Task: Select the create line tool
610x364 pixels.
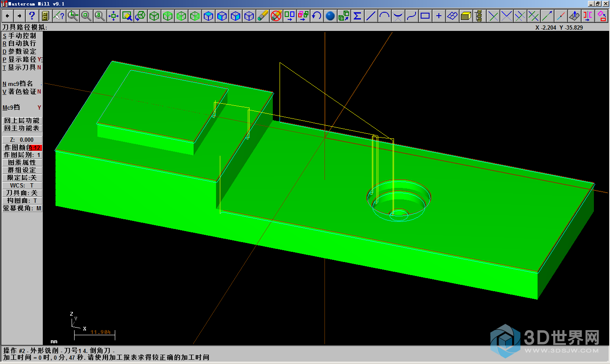Action: 371,16
